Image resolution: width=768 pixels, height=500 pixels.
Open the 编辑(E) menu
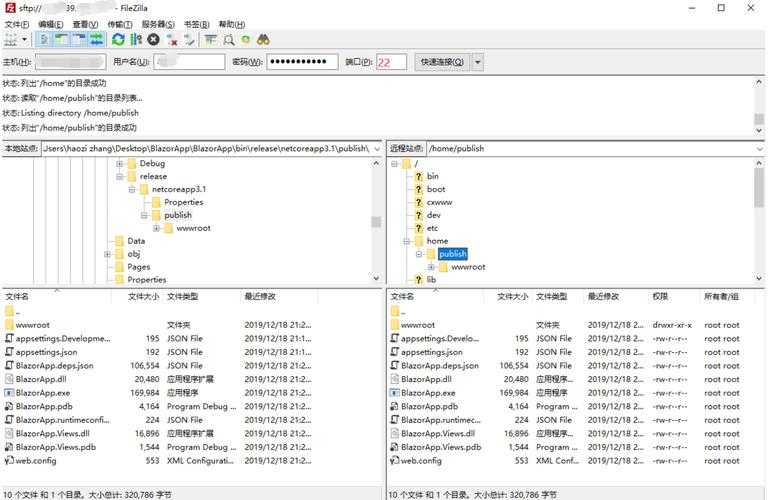[x=50, y=24]
